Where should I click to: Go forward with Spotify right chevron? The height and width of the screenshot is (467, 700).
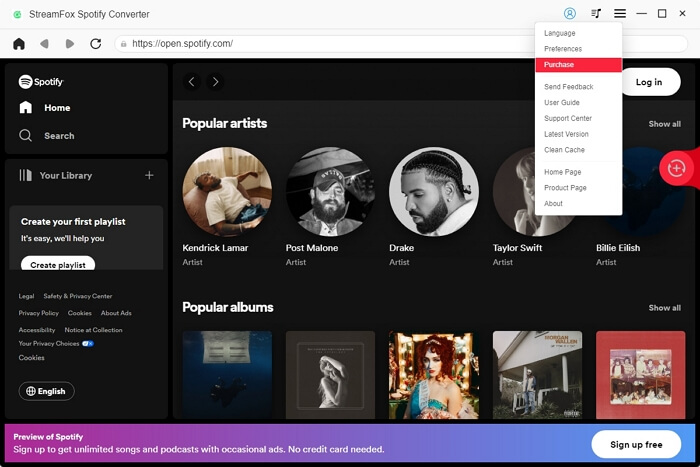pos(216,82)
